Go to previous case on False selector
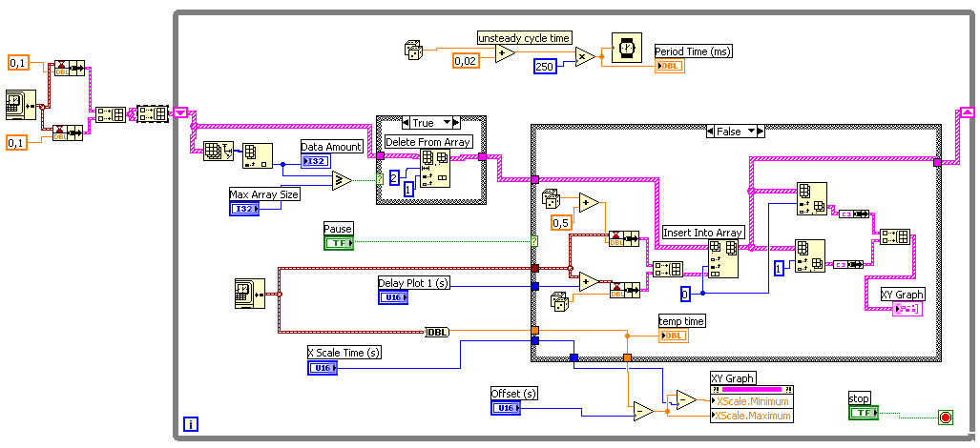 click(709, 132)
